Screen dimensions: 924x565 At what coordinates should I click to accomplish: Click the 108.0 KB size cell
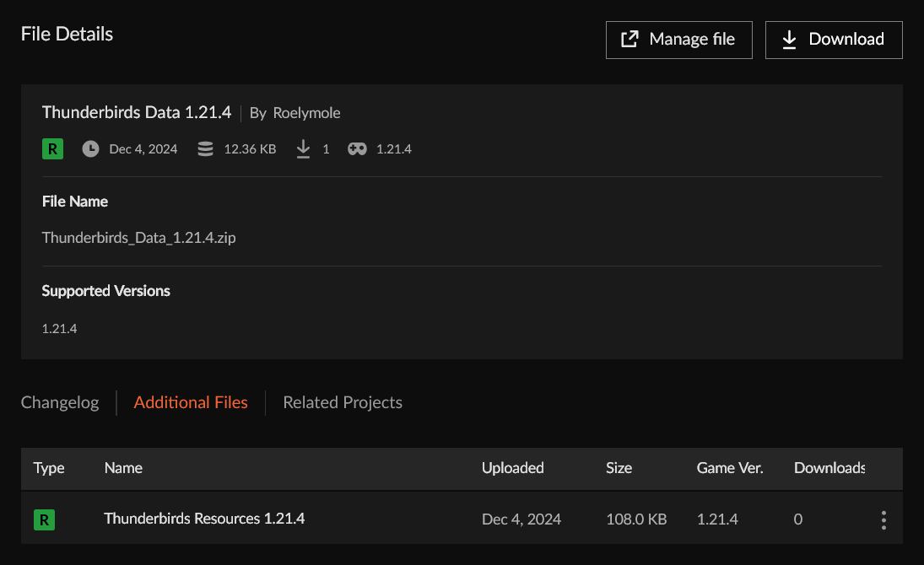click(636, 519)
